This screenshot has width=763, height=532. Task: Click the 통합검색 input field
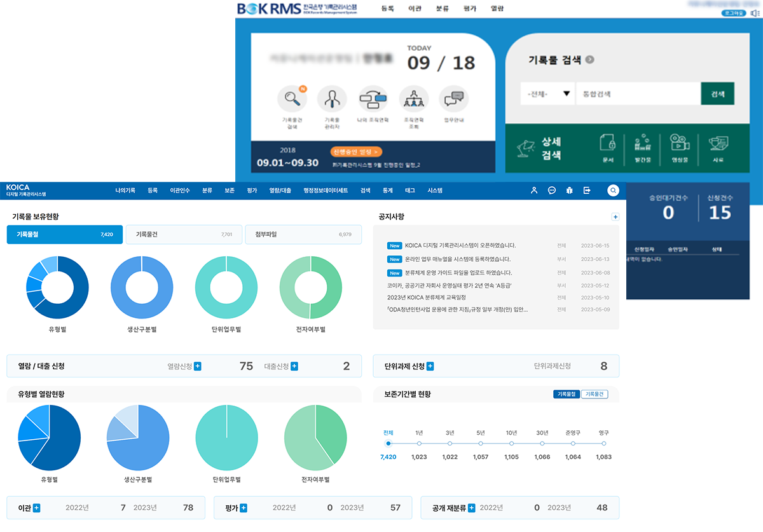638,93
